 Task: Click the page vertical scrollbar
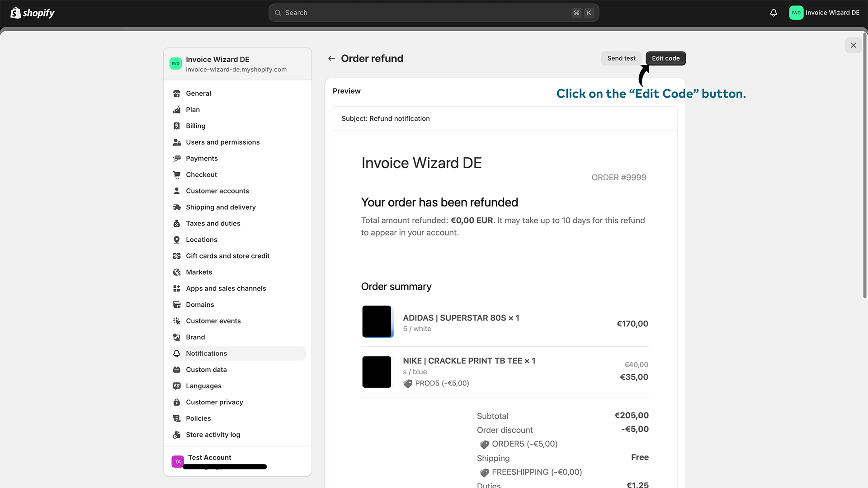point(865,165)
